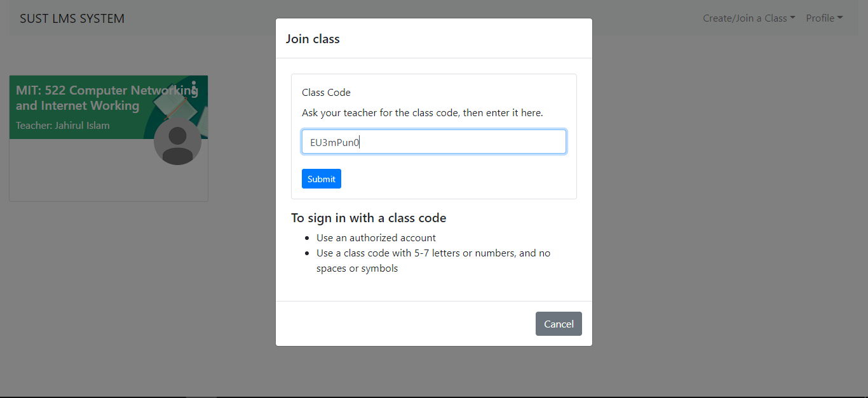868x398 pixels.
Task: Click the "Use an authorized account" bullet
Action: click(x=376, y=237)
